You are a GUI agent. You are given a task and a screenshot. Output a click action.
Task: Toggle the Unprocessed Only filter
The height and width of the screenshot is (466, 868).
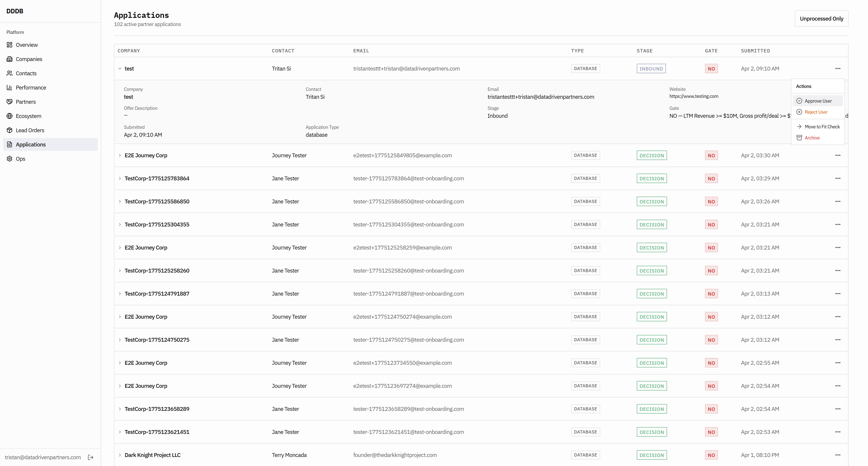[821, 19]
